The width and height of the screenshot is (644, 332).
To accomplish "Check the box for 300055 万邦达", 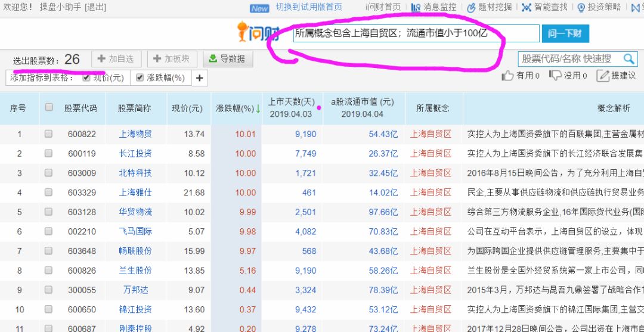I will point(48,289).
